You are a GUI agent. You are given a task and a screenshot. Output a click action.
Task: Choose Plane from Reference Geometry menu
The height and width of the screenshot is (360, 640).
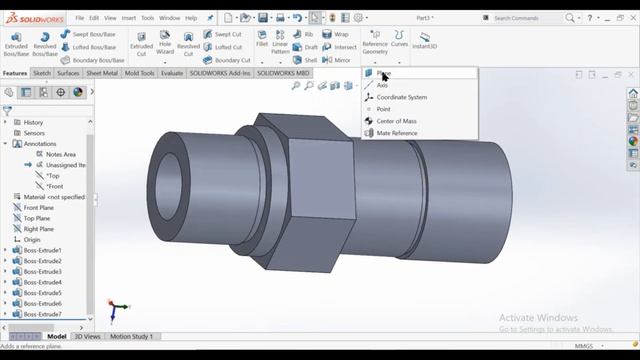click(x=420, y=73)
